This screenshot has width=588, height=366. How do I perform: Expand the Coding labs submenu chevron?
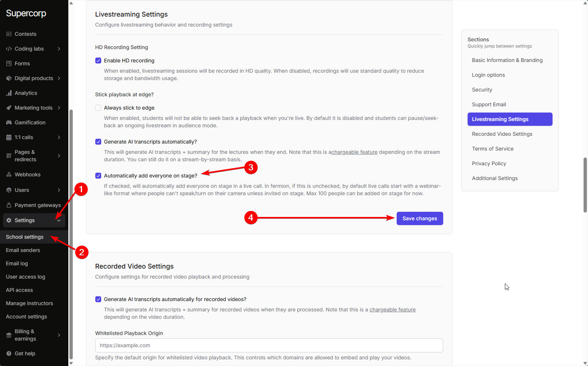(59, 49)
